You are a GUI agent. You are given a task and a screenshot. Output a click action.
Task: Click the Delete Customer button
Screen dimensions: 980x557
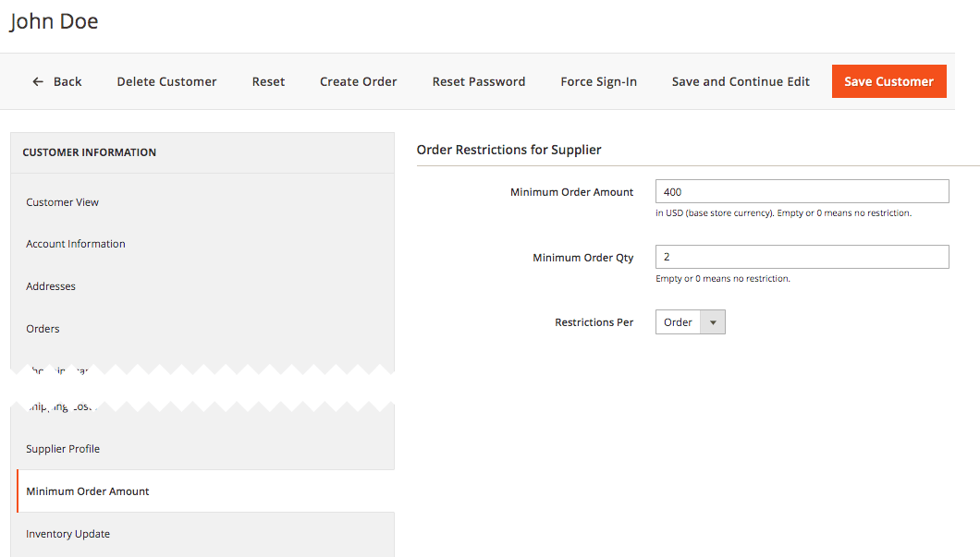(166, 81)
